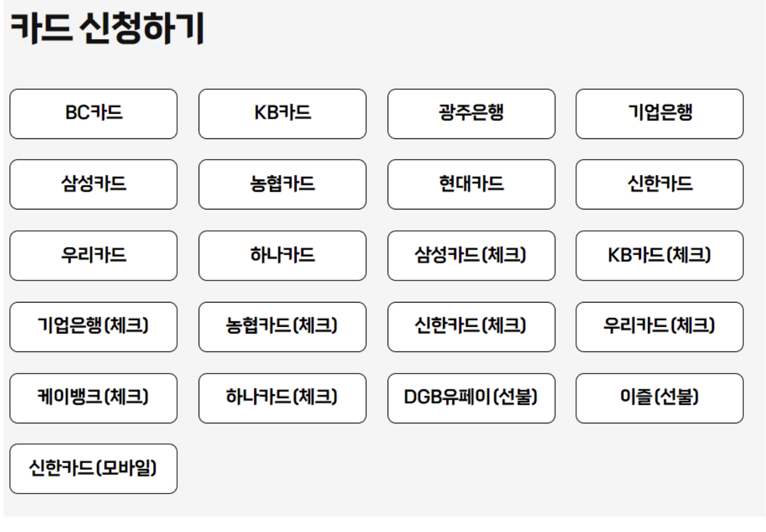Click the 농협카드 button
The width and height of the screenshot is (766, 532).
click(283, 185)
